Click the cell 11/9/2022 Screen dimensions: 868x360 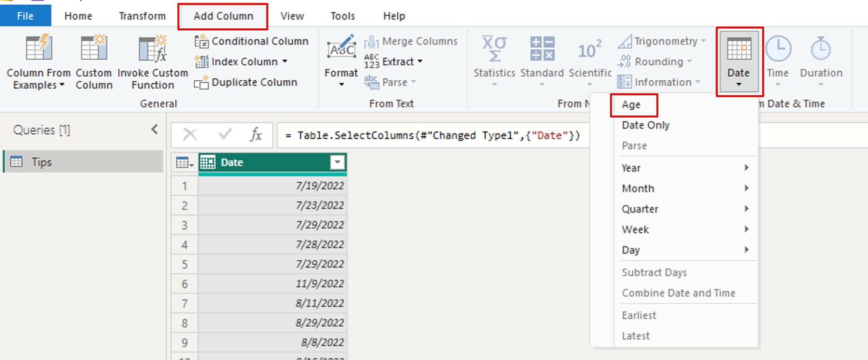click(273, 284)
